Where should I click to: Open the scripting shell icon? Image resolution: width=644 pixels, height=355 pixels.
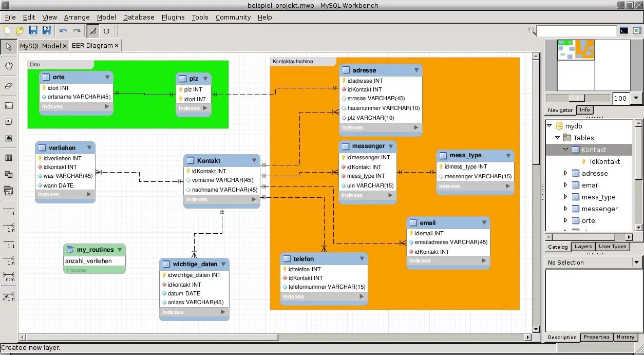click(623, 31)
